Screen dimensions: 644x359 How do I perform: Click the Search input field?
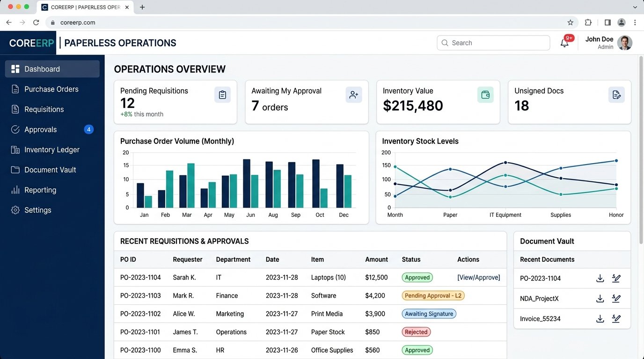(x=493, y=43)
